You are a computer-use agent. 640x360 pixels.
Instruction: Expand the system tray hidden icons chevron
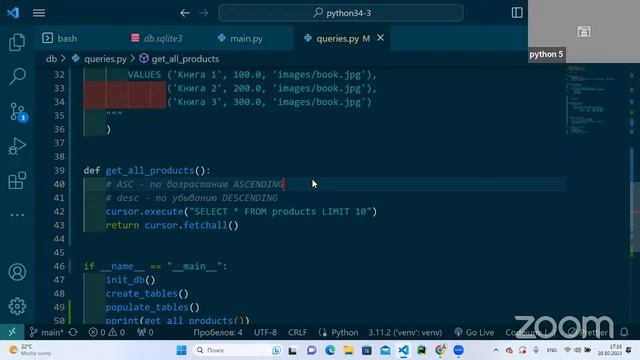point(496,350)
